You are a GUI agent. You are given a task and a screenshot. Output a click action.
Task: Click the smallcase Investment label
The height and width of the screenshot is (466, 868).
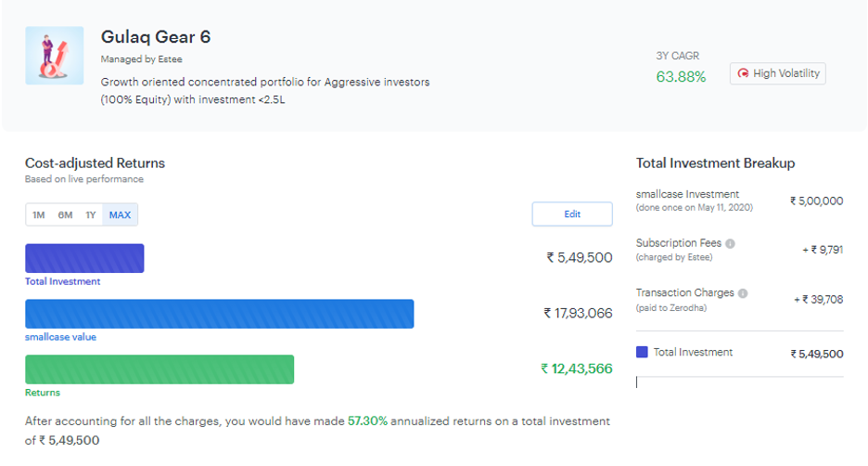(687, 194)
